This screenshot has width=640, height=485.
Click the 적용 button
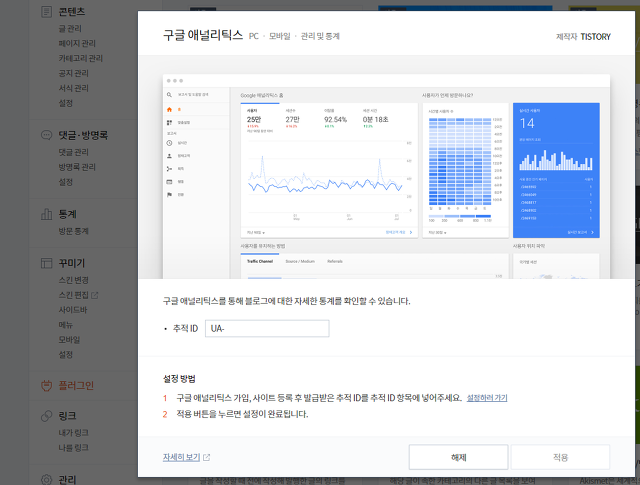(x=560, y=457)
